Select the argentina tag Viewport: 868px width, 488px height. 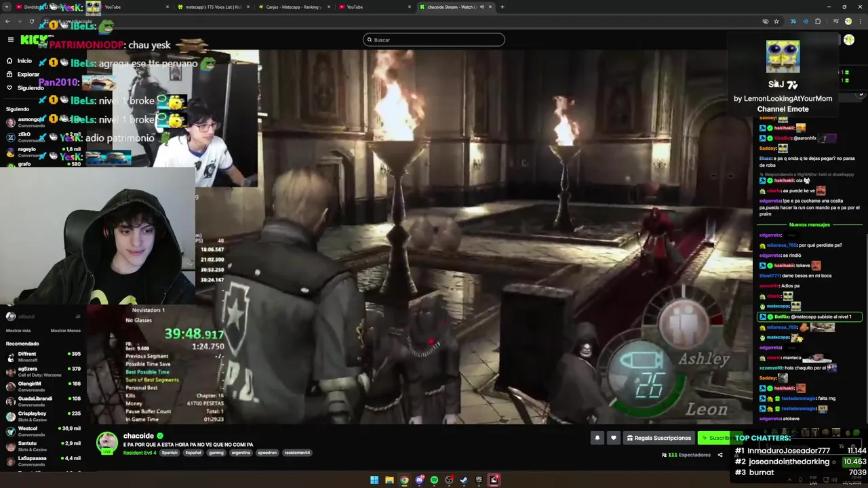click(x=241, y=453)
